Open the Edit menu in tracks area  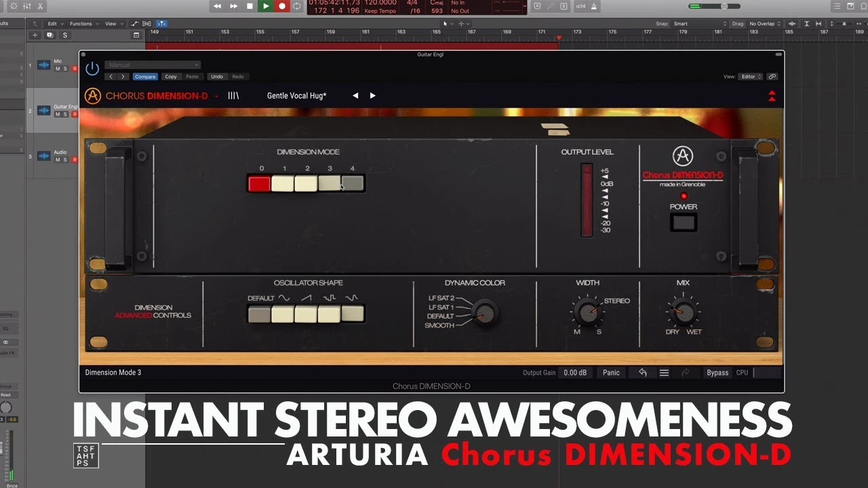tap(54, 24)
